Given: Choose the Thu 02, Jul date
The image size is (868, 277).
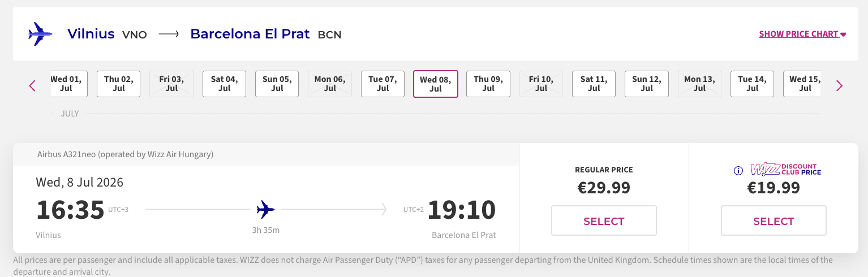Looking at the screenshot, I should [119, 84].
